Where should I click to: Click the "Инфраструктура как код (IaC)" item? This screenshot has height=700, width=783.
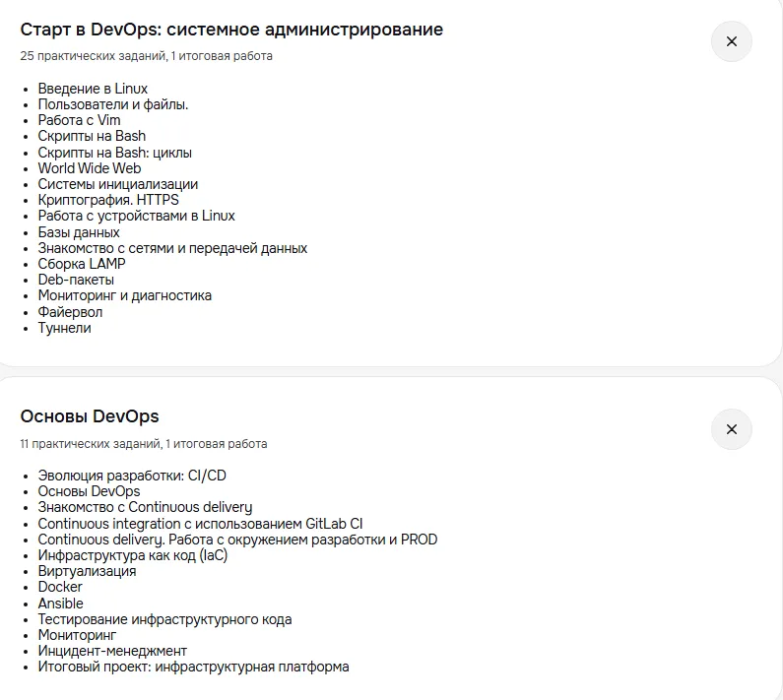click(x=132, y=555)
